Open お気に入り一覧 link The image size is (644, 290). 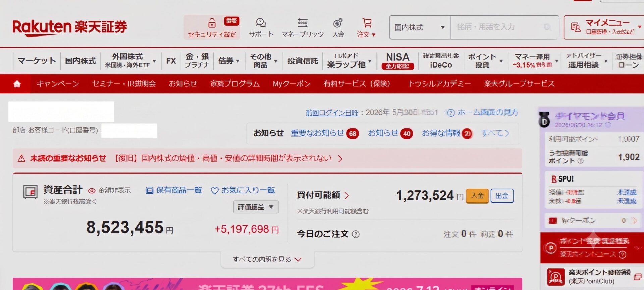pyautogui.click(x=243, y=191)
